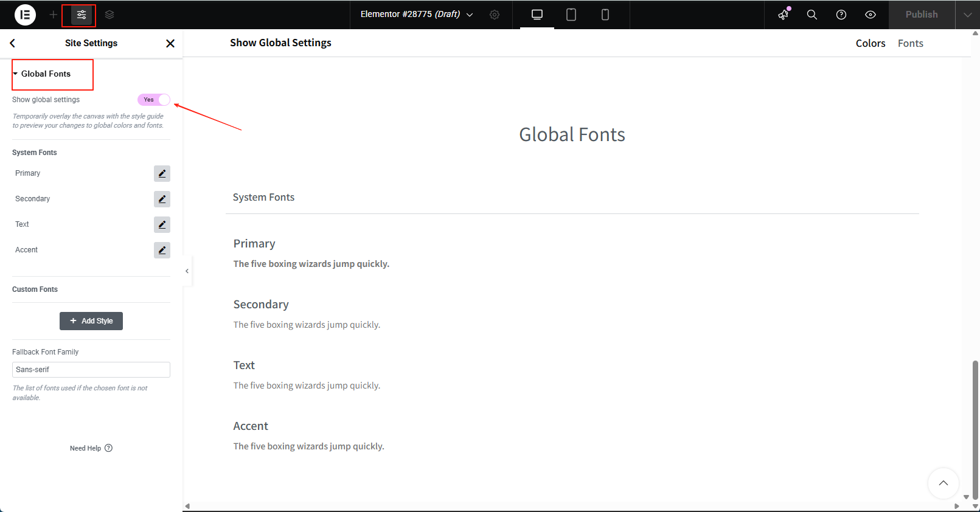Toggle the Show global settings switch

tap(154, 100)
